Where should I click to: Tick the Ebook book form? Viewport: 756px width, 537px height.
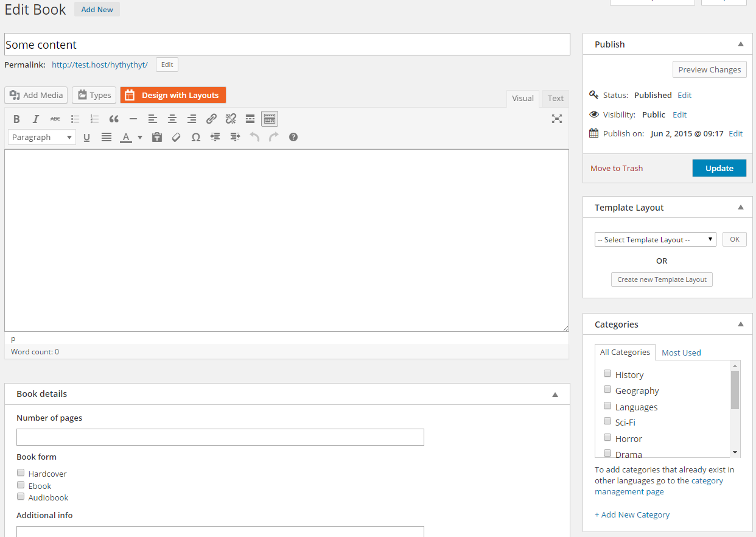(21, 485)
